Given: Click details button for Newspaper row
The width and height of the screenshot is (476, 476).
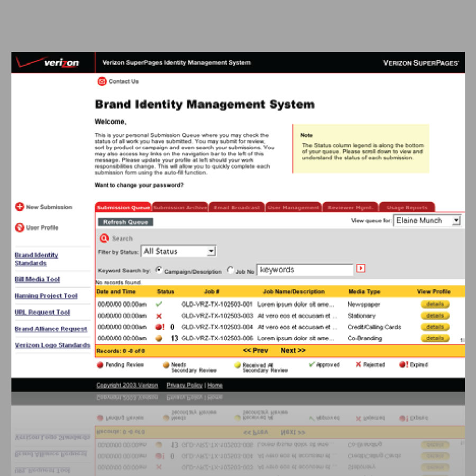Looking at the screenshot, I should point(435,304).
